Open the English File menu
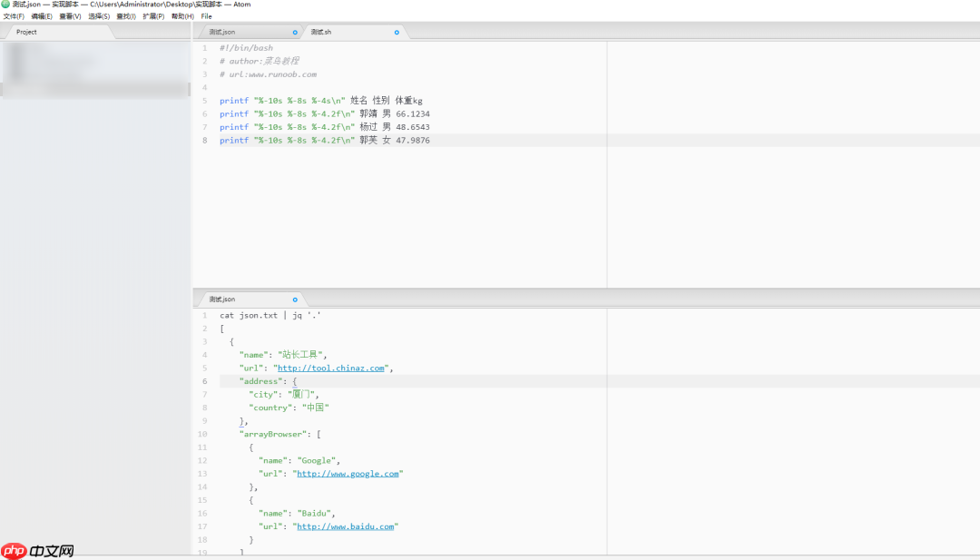980x560 pixels. (x=206, y=16)
